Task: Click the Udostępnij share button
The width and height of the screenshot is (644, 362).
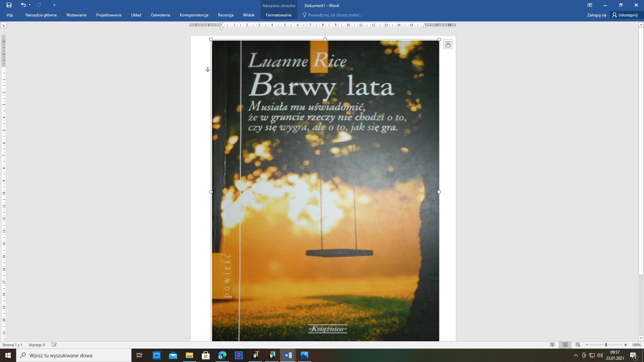Action: pos(625,15)
